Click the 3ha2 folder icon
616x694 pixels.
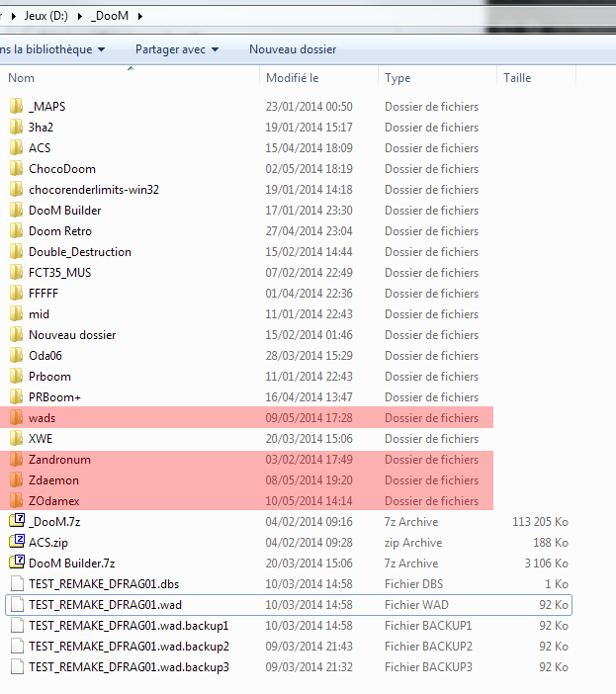(17, 127)
